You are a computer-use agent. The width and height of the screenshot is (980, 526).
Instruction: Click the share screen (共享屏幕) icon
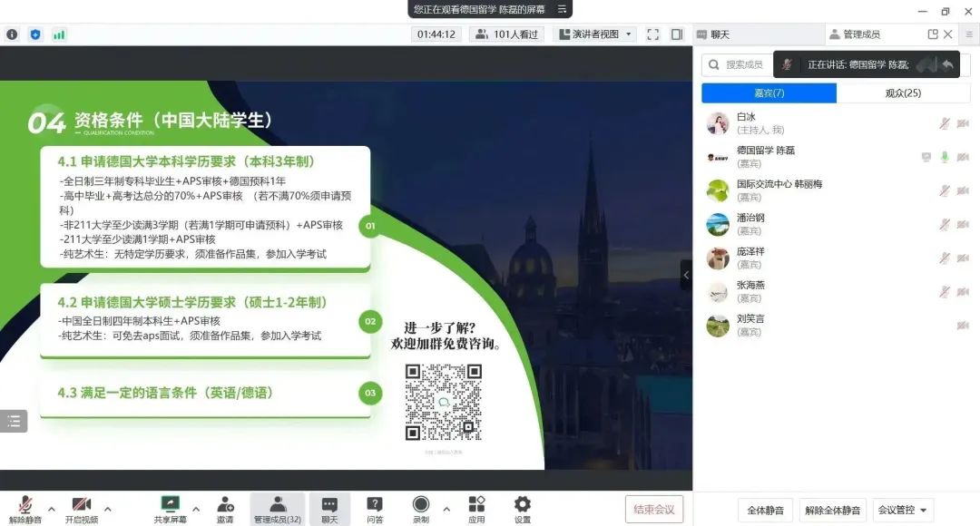tap(170, 504)
